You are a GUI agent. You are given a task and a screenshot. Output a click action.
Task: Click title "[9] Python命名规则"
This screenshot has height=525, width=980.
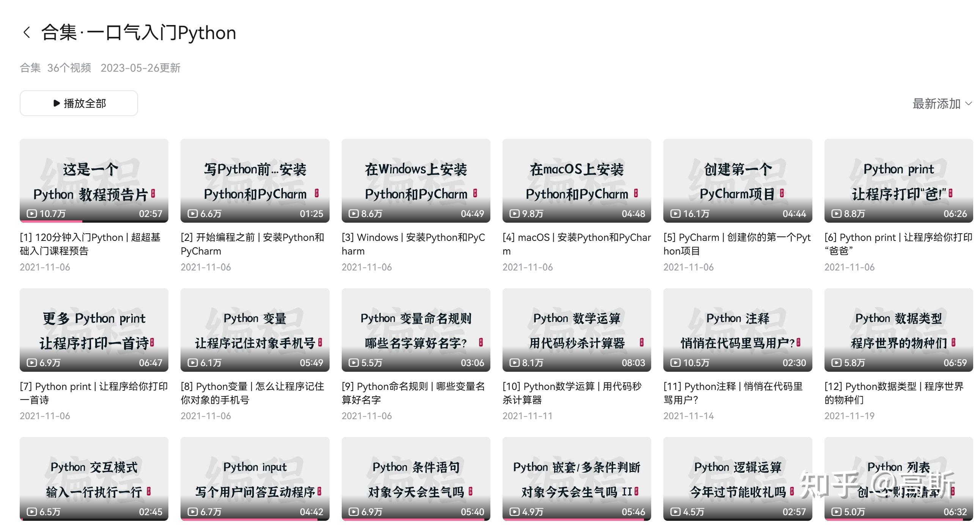click(413, 393)
